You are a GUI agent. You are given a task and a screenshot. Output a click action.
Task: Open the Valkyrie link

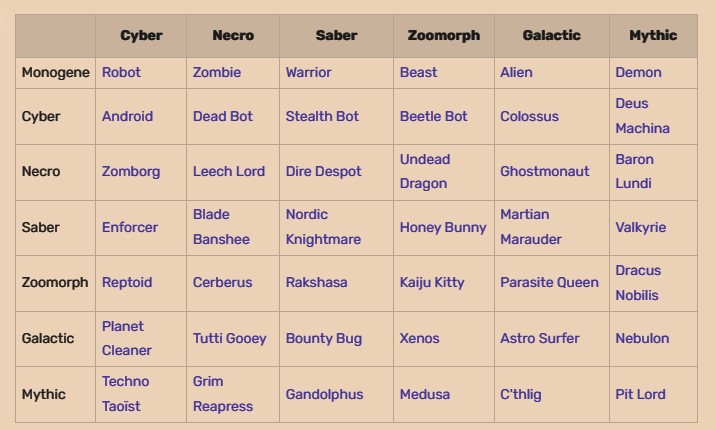tap(640, 227)
